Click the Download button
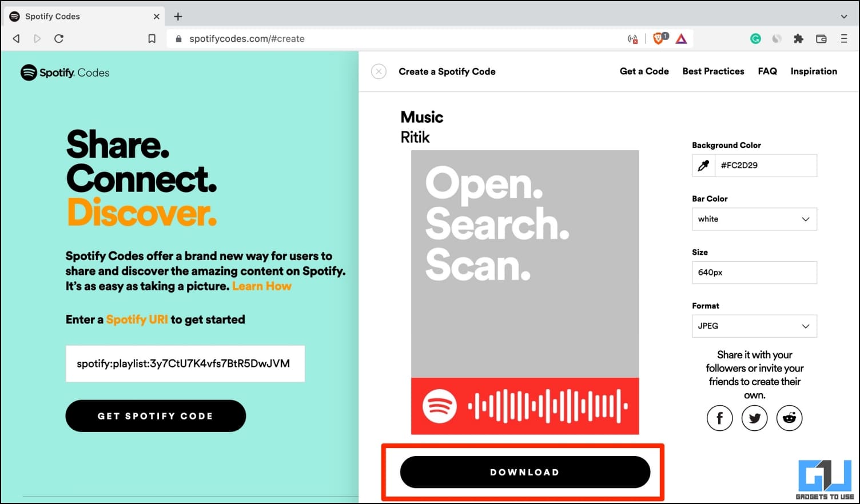Viewport: 860px width, 504px height. point(525,472)
